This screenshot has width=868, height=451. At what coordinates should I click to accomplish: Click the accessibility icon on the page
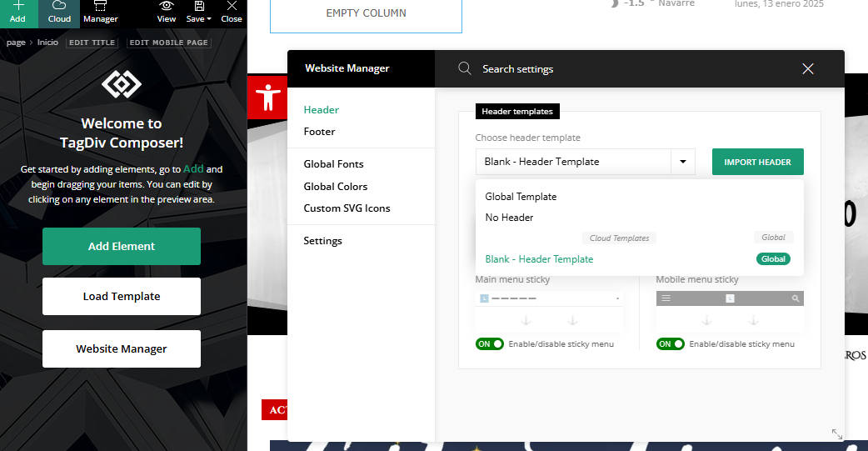tap(268, 98)
